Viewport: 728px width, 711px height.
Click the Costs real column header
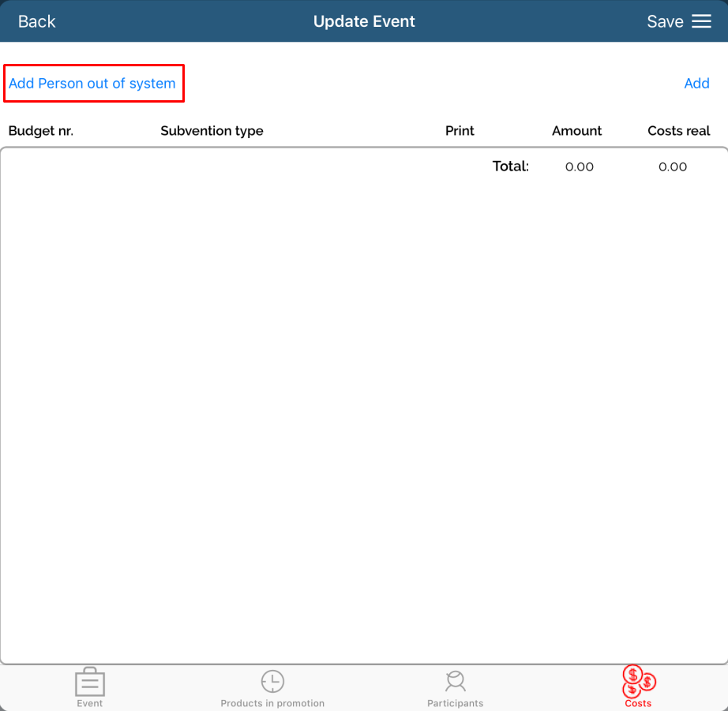click(x=678, y=131)
